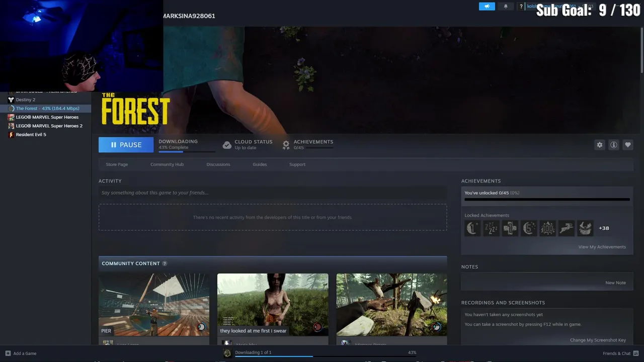Image resolution: width=644 pixels, height=362 pixels.
Task: Click the download progress bar under Downloading
Action: click(187, 152)
